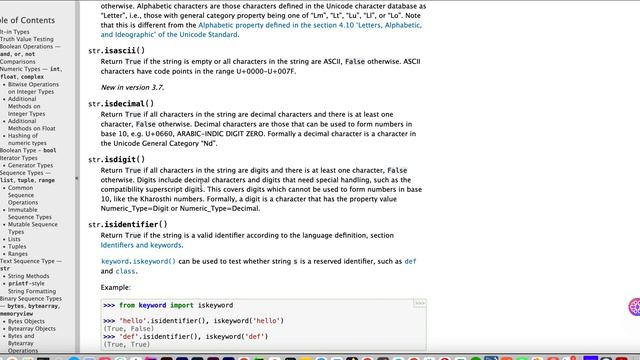Go to 'String Methods' in sidebar
Viewport: 640px width, 360px height.
[29, 276]
